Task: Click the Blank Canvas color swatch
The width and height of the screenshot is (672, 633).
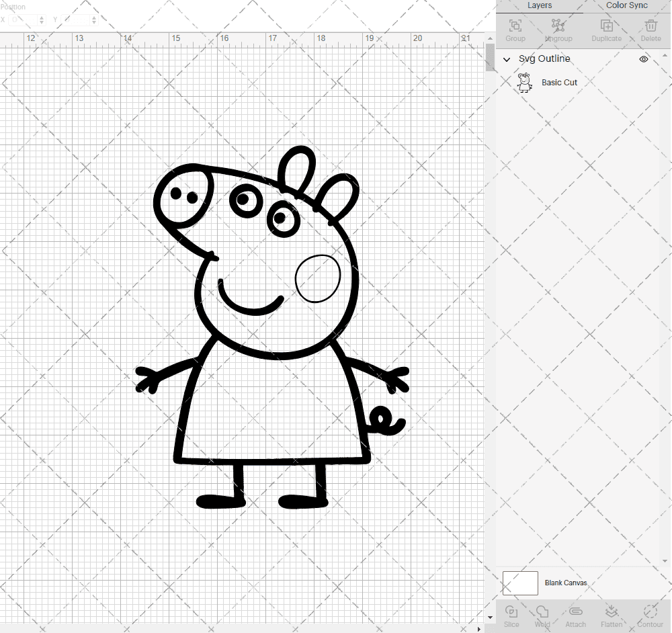Action: point(519,583)
